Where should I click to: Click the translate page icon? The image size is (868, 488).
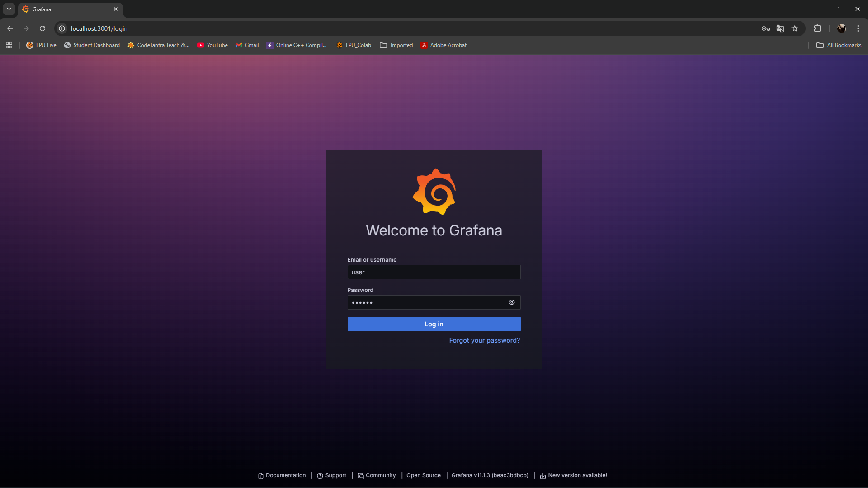[x=780, y=28]
